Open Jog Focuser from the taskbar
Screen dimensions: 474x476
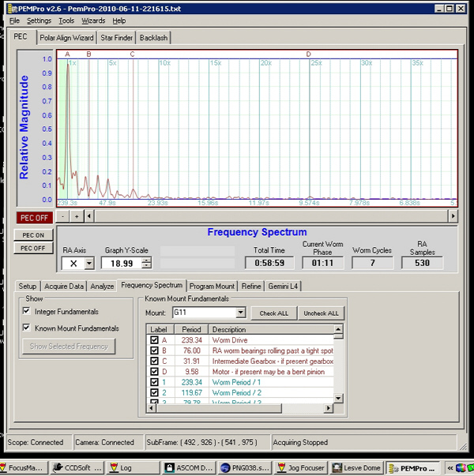coord(301,468)
